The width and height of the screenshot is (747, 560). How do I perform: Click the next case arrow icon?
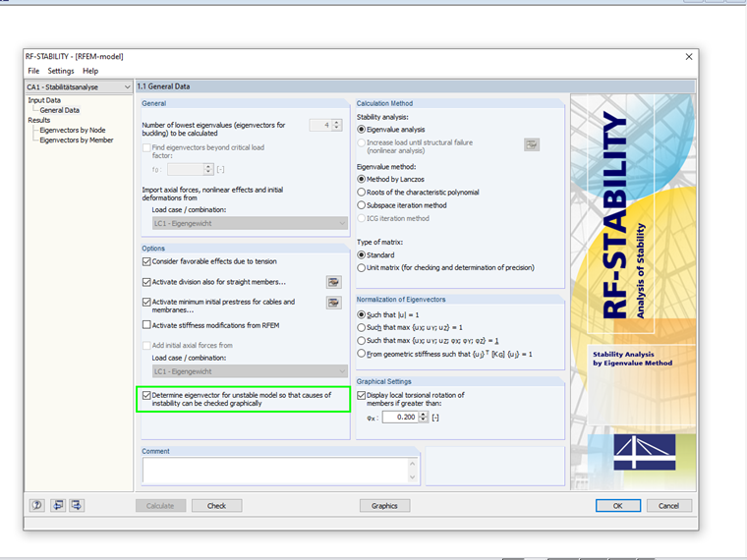77,505
